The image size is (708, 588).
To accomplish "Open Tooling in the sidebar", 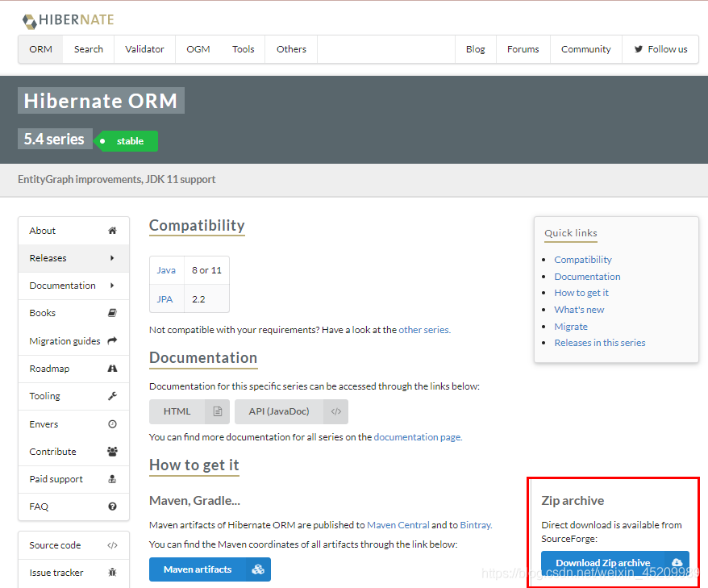I will pyautogui.click(x=73, y=396).
